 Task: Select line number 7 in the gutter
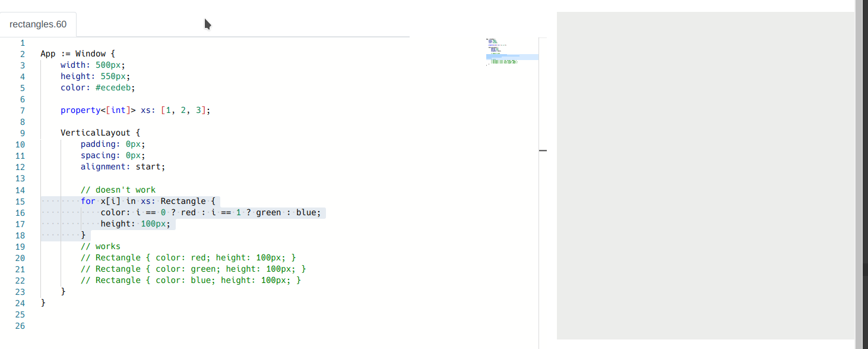point(22,110)
